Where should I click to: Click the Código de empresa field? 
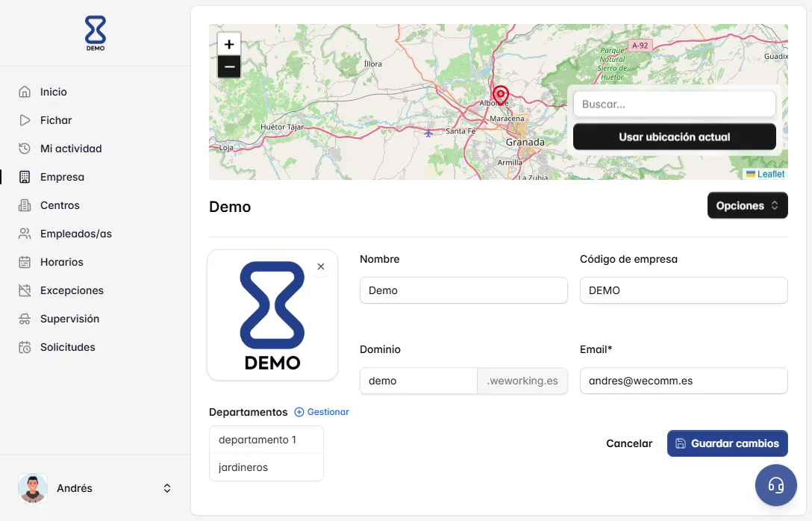point(684,290)
